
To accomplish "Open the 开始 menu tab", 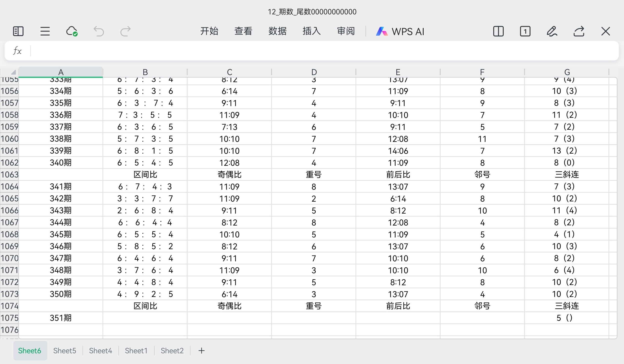I will click(209, 31).
